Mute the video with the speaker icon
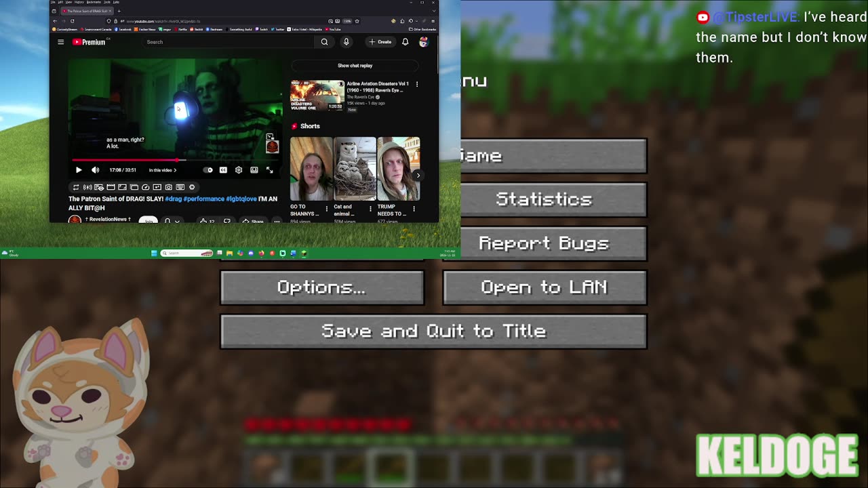 (x=95, y=170)
